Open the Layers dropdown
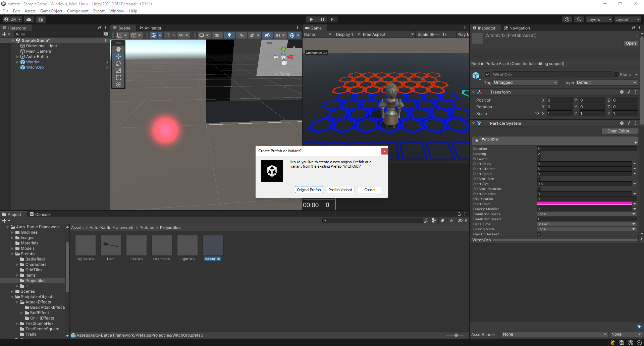Viewport: 644px width, 346px height. tap(599, 19)
